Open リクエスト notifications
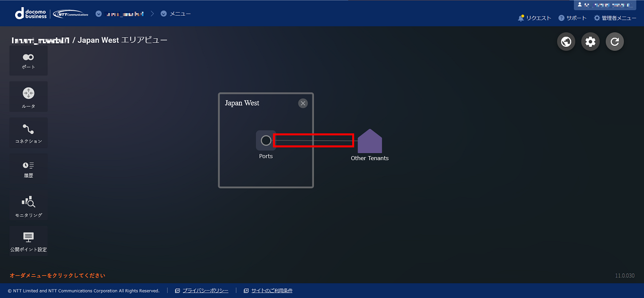The image size is (644, 298). coord(534,18)
